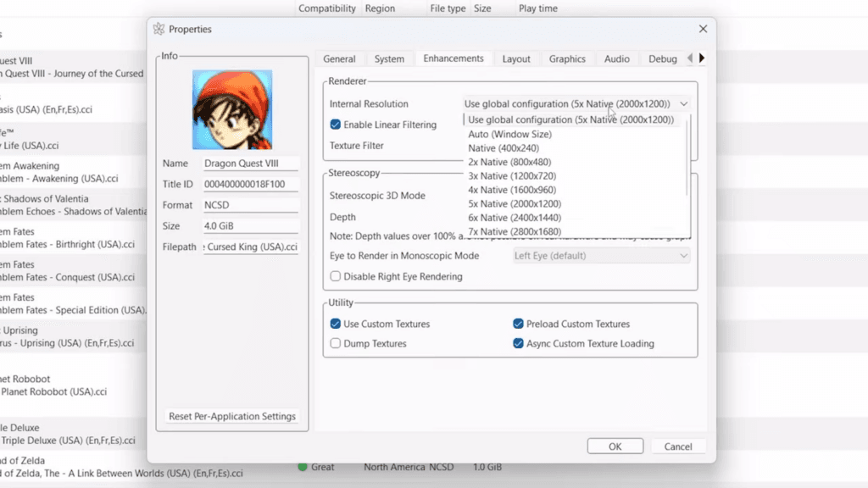Select Native (400x240) resolution
This screenshot has height=488, width=868.
tap(504, 147)
